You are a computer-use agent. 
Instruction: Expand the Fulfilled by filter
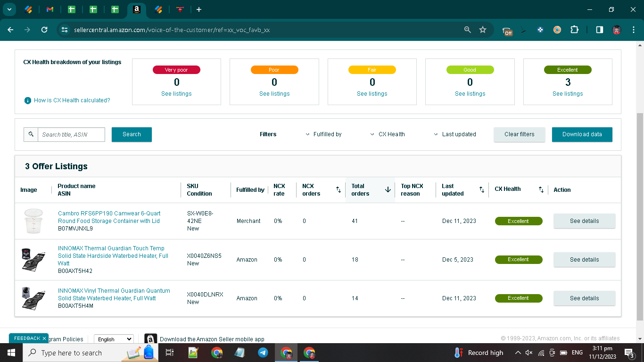click(324, 134)
